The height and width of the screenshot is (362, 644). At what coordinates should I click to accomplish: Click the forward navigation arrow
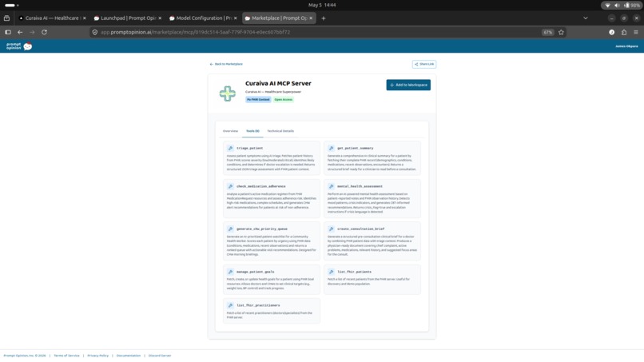point(32,32)
